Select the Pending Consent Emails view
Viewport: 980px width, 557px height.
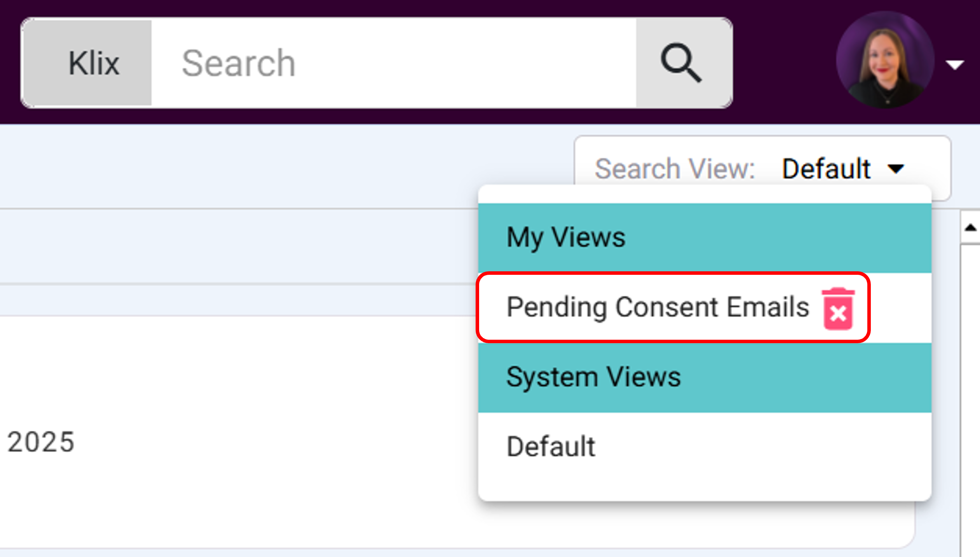point(657,307)
